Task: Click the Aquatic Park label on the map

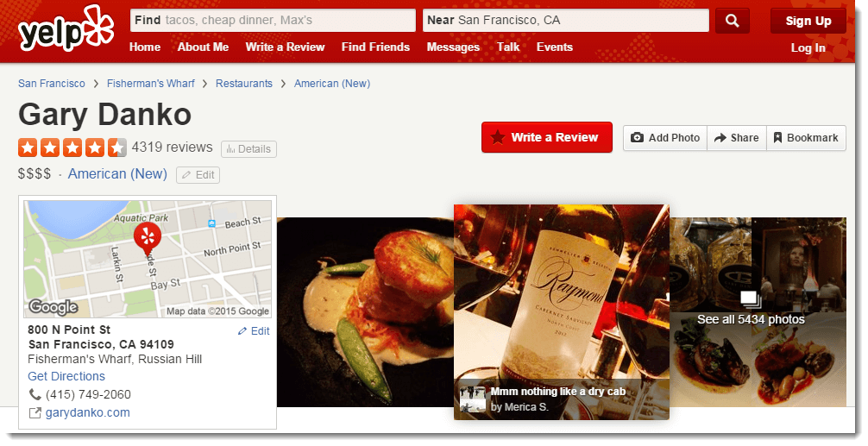Action: click(142, 218)
